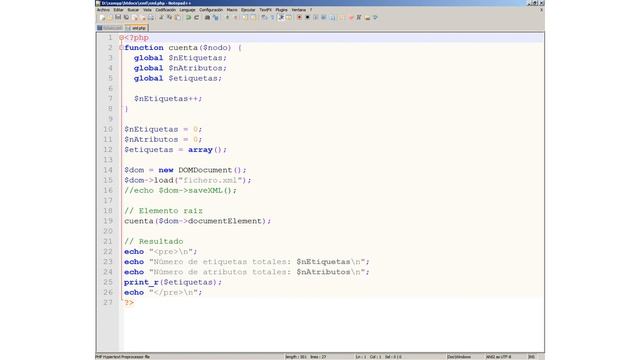
Task: Toggle synchronized horizontal scrolling
Action: 253,18
